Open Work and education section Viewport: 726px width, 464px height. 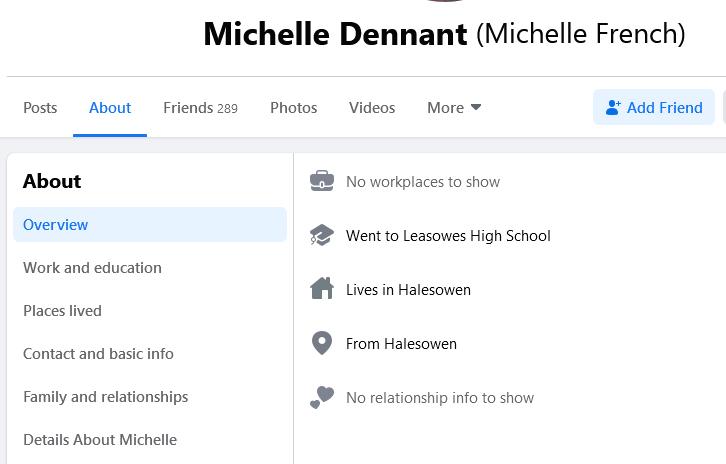click(x=92, y=268)
